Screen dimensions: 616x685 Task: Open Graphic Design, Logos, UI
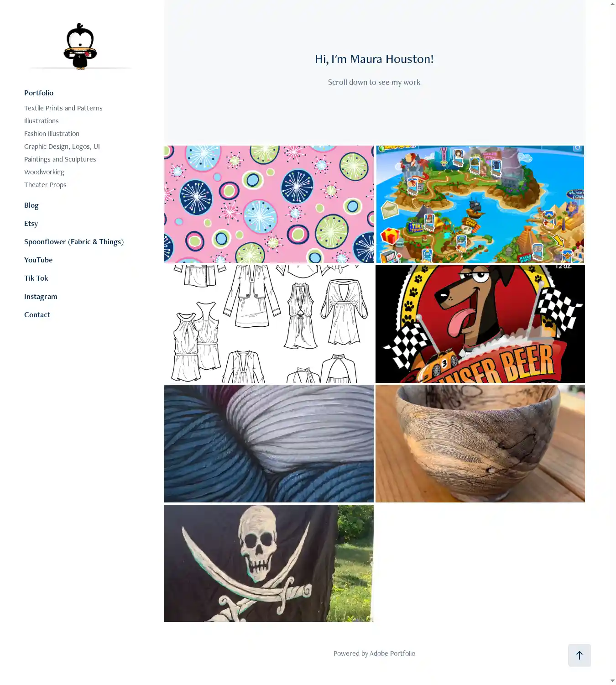[x=62, y=146]
